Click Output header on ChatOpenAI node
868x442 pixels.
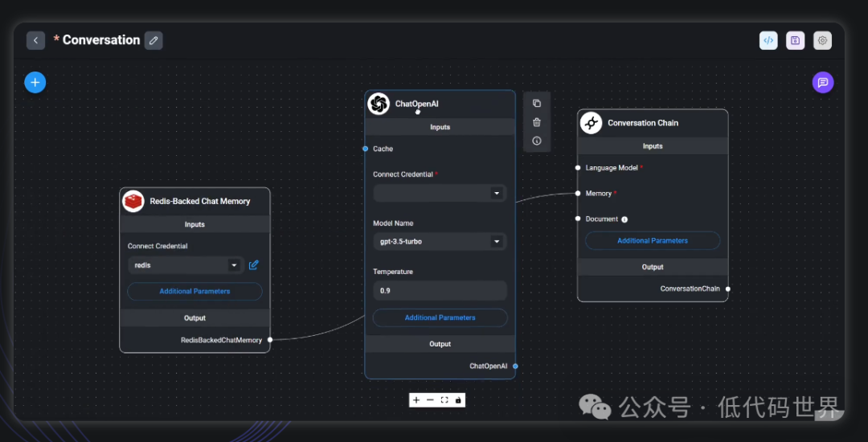tap(440, 344)
